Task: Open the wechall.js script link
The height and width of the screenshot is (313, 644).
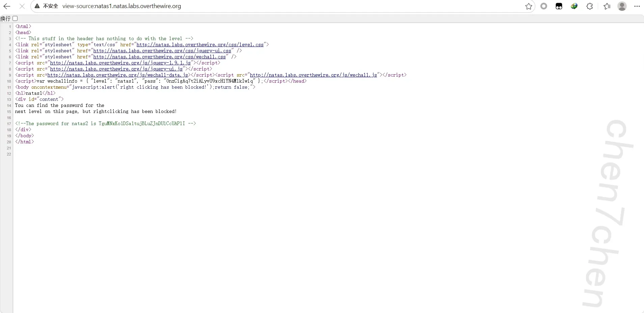Action: pyautogui.click(x=313, y=75)
